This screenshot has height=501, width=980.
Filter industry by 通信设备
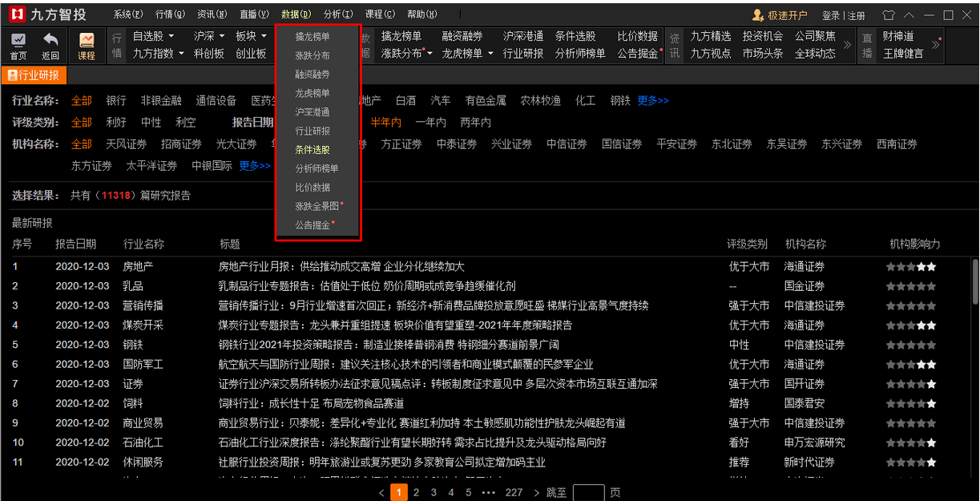[x=216, y=100]
